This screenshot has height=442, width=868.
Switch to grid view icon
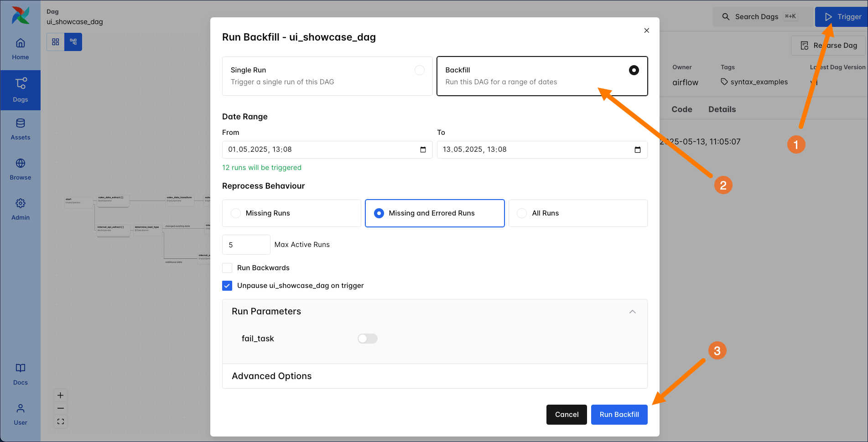(x=56, y=42)
